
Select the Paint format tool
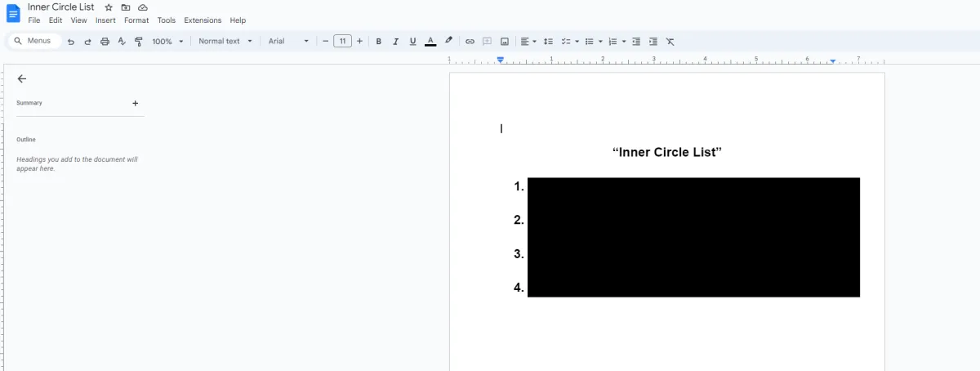pyautogui.click(x=138, y=41)
